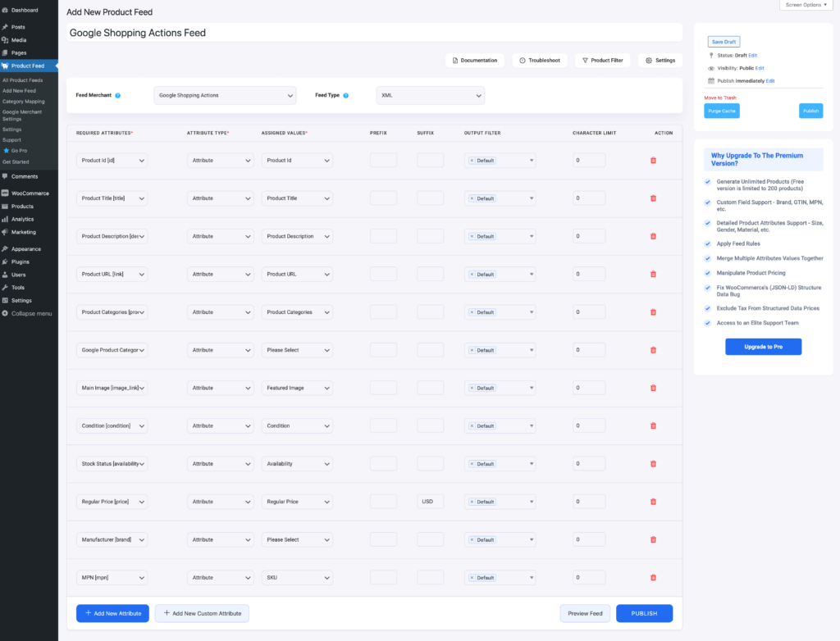This screenshot has height=641, width=840.
Task: Delete the Product URL attribute row
Action: click(653, 274)
